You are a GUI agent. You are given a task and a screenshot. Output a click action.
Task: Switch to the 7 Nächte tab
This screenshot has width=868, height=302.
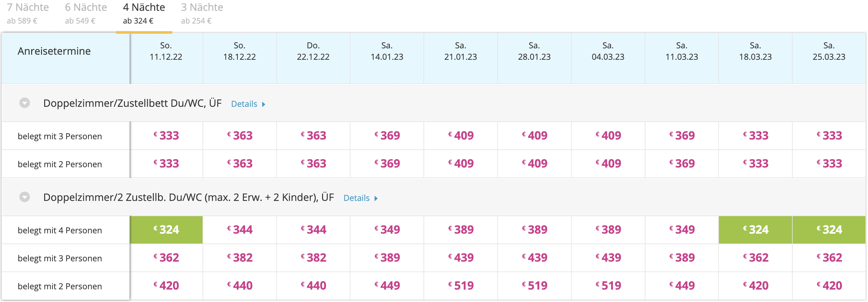click(28, 13)
